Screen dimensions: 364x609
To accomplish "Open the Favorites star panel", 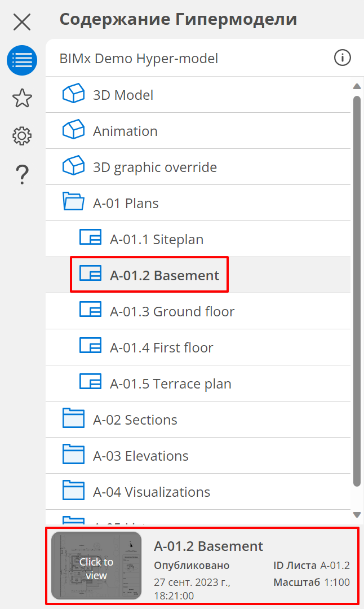I will 22,98.
